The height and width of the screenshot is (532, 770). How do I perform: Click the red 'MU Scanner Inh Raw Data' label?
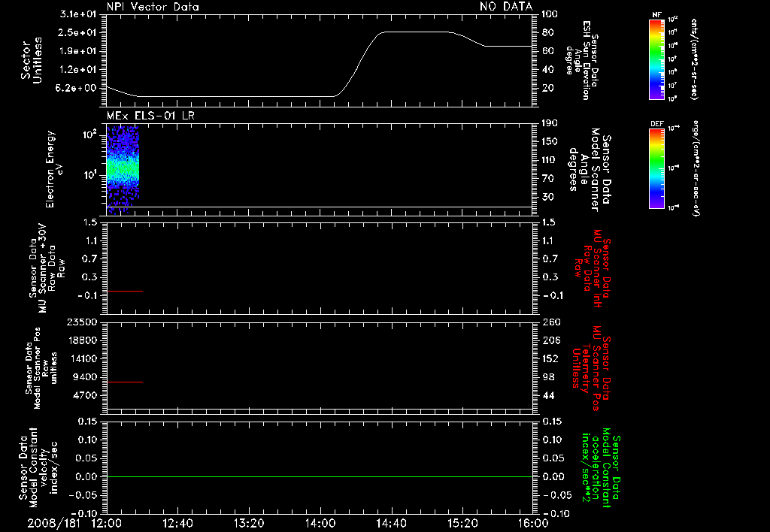pyautogui.click(x=593, y=268)
